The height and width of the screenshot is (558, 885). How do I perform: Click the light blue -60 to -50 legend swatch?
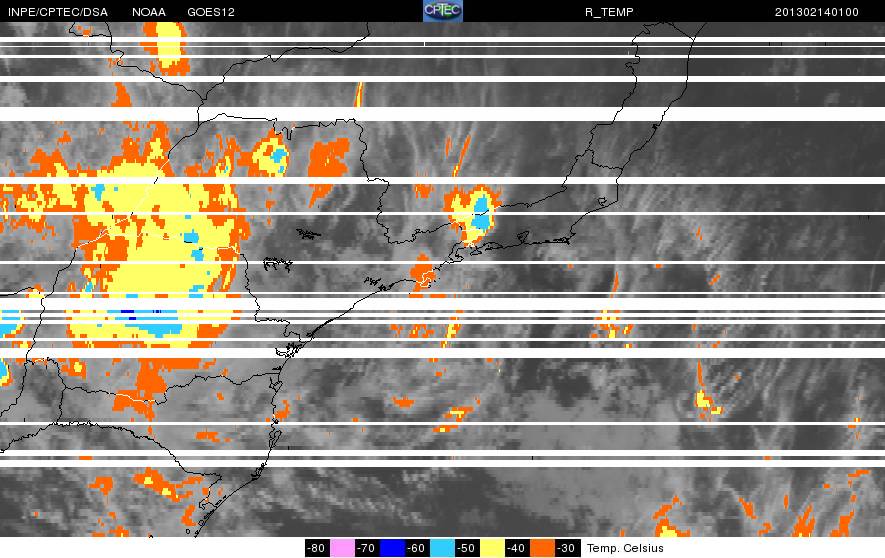(x=442, y=548)
